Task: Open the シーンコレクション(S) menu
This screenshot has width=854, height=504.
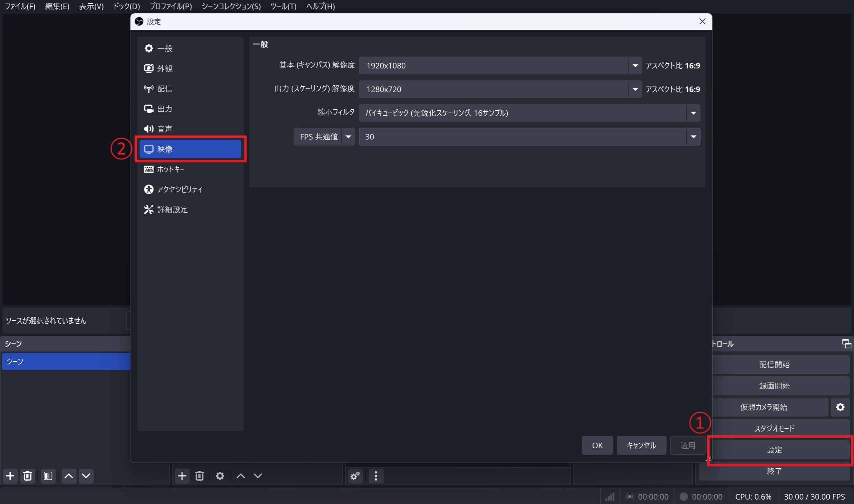Action: pos(231,6)
